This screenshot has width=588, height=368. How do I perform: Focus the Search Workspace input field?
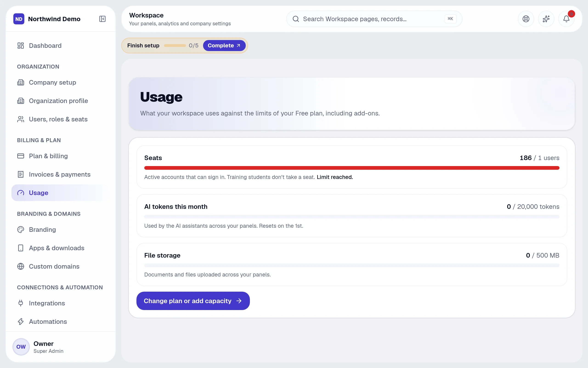click(x=374, y=19)
